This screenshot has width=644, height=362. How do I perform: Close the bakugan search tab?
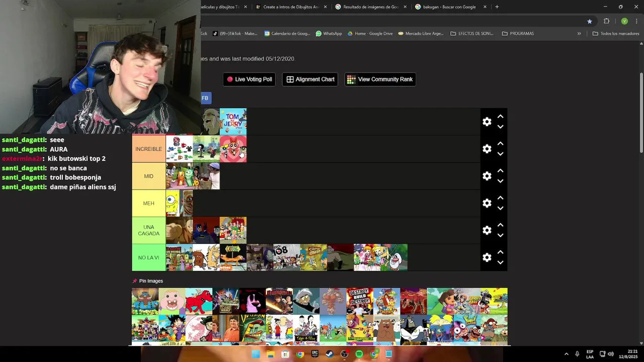pos(485,7)
